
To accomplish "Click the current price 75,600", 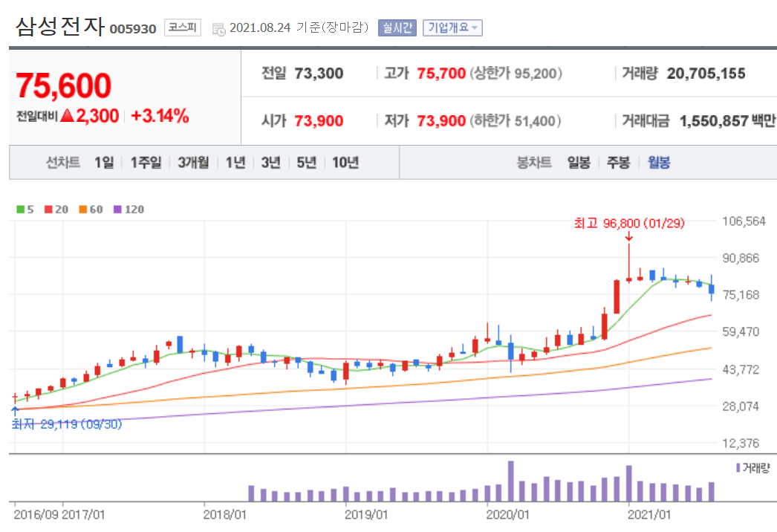I will (63, 85).
